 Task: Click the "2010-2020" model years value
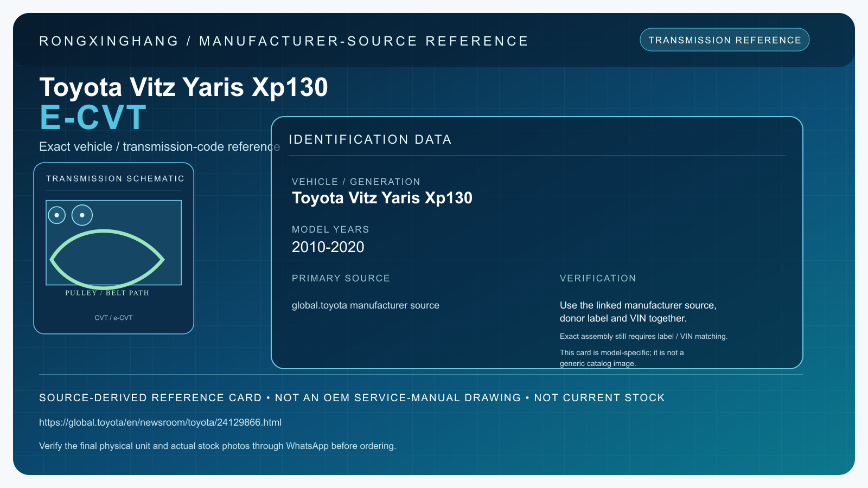coord(328,247)
